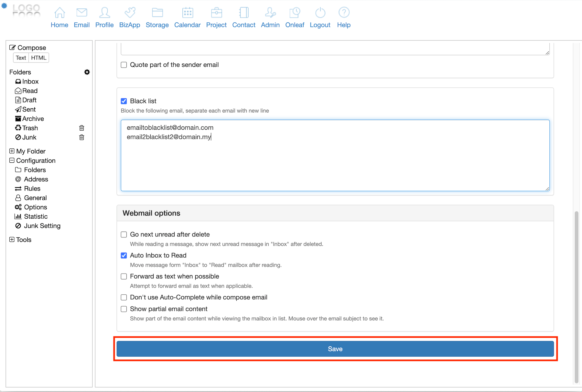Tick Show partial email content checkbox
This screenshot has width=582, height=392.
[x=124, y=309]
